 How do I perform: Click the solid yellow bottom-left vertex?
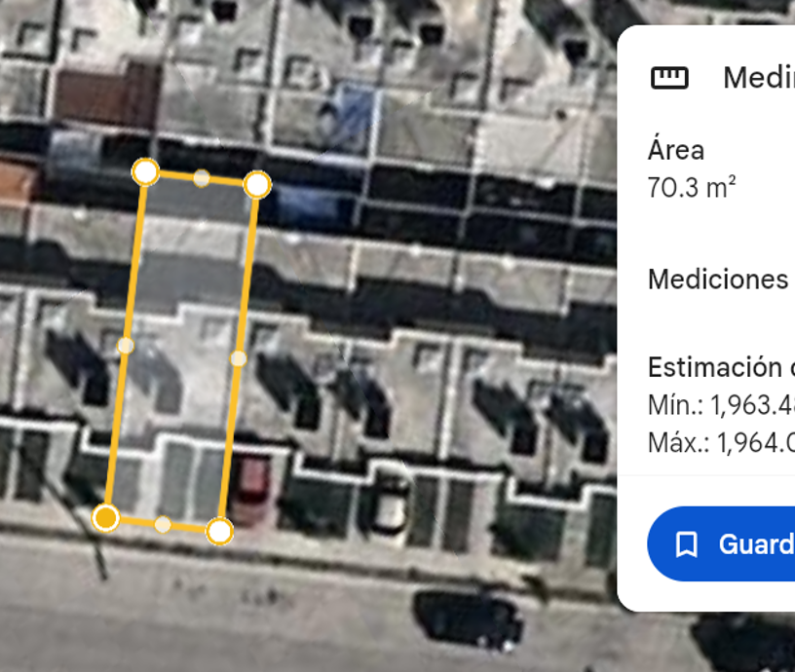point(106,518)
